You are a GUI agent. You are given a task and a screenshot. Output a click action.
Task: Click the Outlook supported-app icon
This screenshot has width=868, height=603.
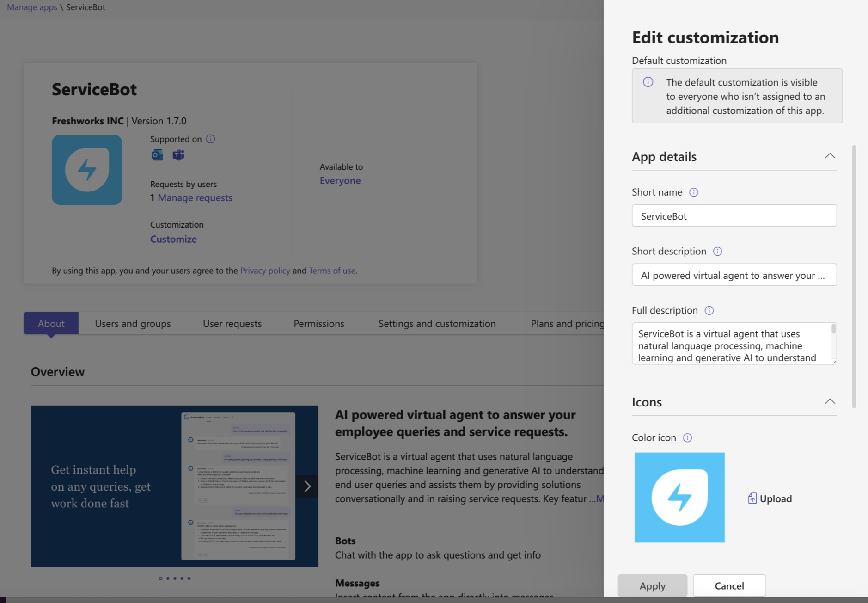(x=157, y=155)
